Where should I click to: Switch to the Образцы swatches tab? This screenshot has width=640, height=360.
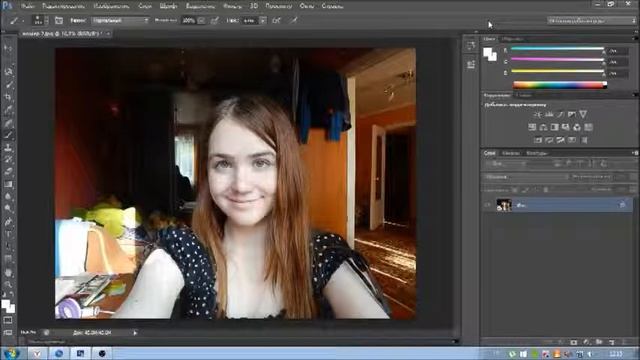[513, 39]
